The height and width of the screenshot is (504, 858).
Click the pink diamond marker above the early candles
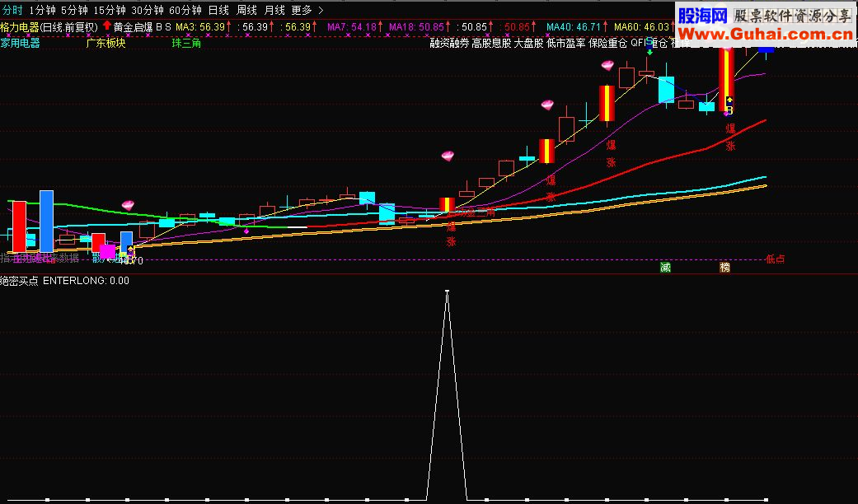click(128, 206)
